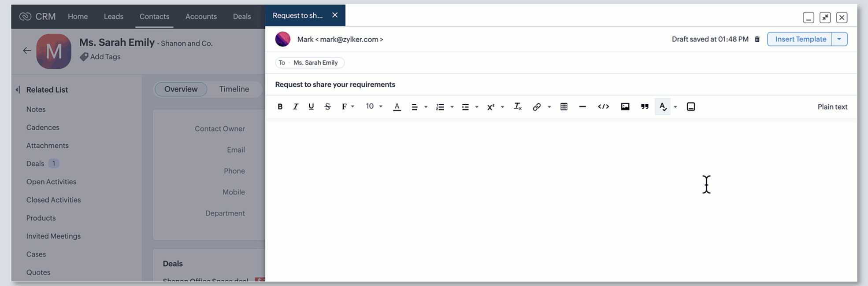Screen dimensions: 868x286
Task: Toggle underline formatting in the email toolbar
Action: tap(311, 106)
